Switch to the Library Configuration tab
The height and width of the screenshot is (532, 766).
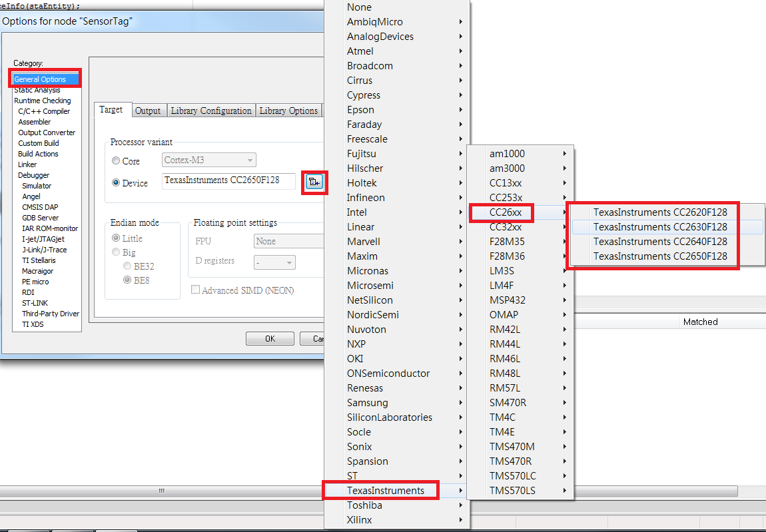pos(211,111)
